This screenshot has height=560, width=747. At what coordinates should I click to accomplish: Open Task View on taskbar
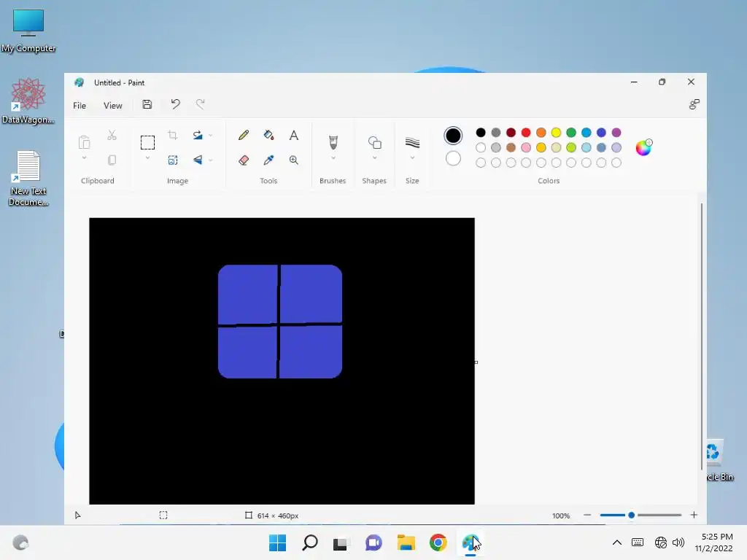click(x=340, y=542)
